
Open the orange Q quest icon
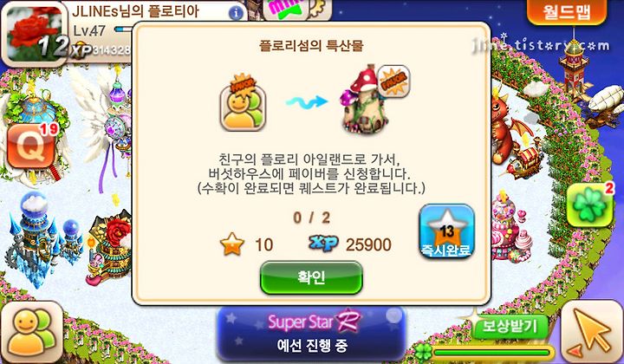(x=32, y=146)
